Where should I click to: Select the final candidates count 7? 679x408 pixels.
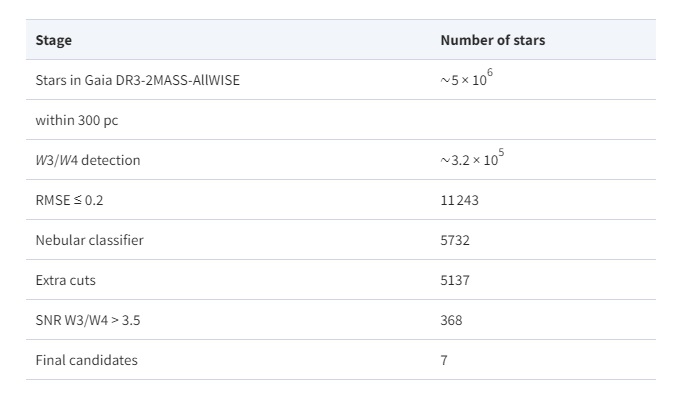[444, 360]
